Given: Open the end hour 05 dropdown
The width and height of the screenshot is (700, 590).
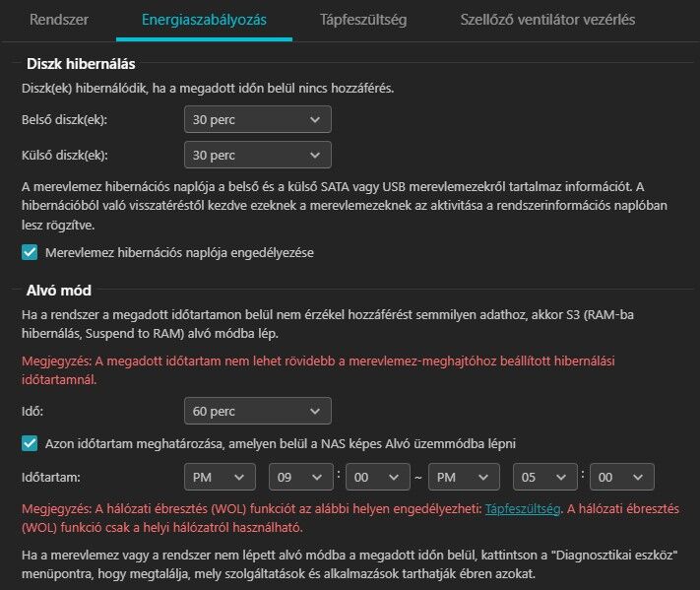Looking at the screenshot, I should [545, 477].
